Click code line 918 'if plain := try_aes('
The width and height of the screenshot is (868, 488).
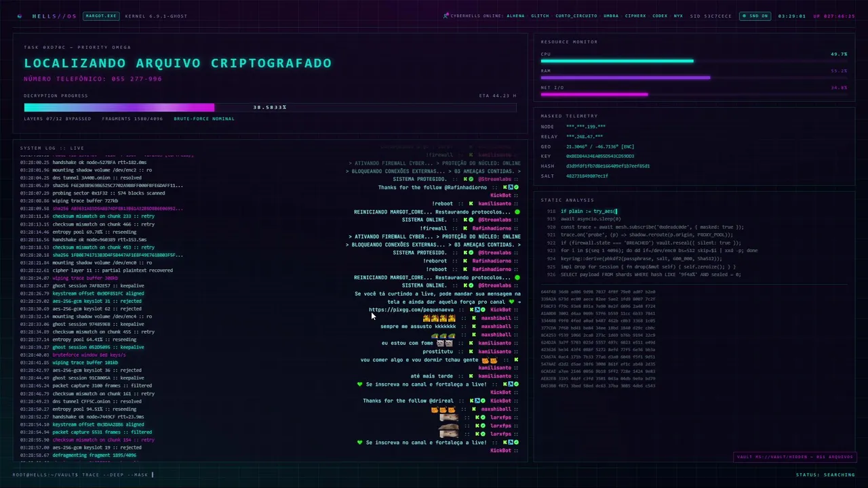pyautogui.click(x=589, y=211)
